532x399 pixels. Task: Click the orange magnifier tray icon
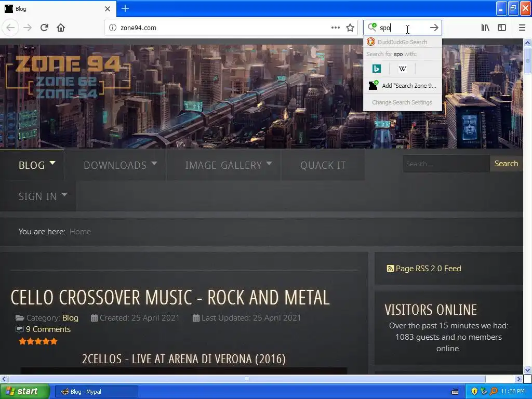point(494,392)
